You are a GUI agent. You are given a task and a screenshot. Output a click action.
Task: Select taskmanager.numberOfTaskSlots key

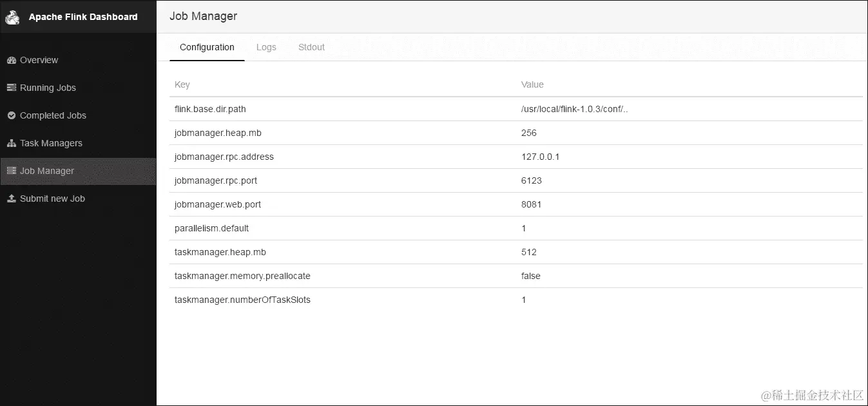pyautogui.click(x=242, y=300)
